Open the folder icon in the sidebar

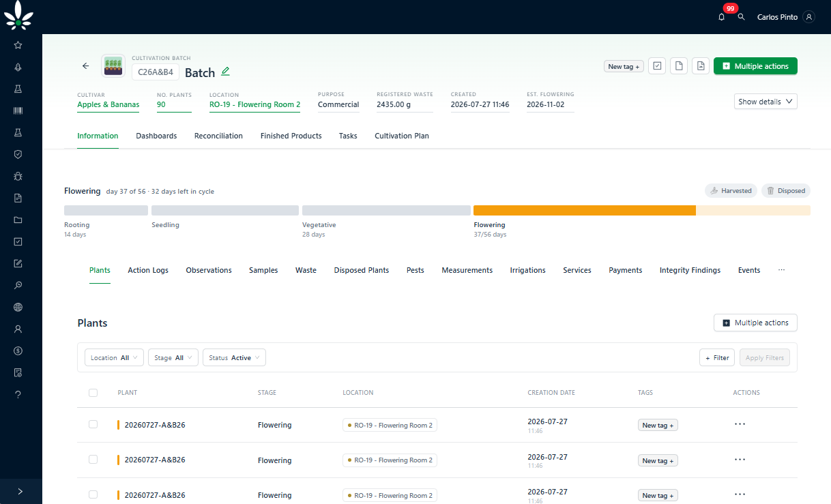(x=18, y=220)
